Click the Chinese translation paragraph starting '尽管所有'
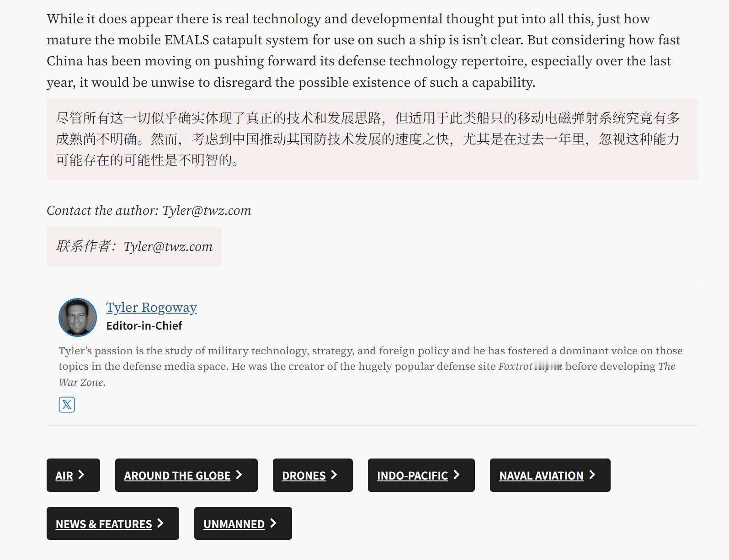This screenshot has width=729, height=560. (372, 139)
